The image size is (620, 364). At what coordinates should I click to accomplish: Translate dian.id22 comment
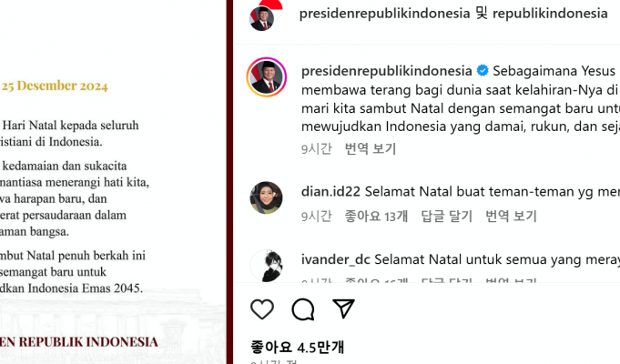511,217
